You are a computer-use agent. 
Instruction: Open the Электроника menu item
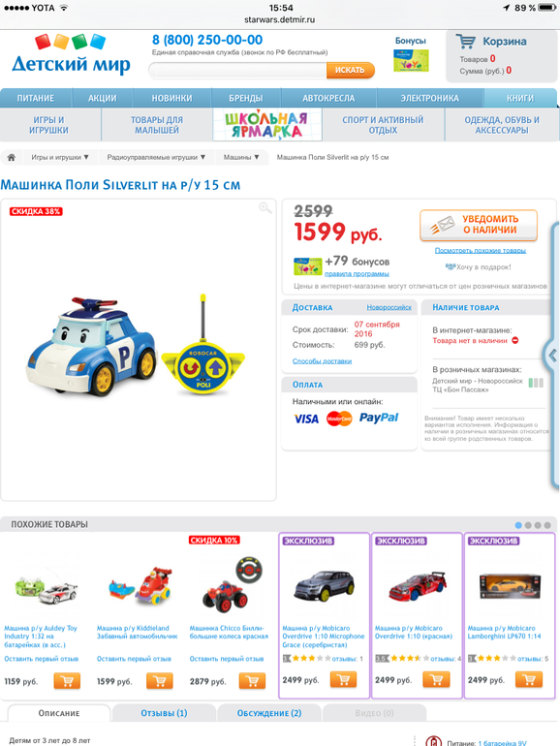click(429, 98)
